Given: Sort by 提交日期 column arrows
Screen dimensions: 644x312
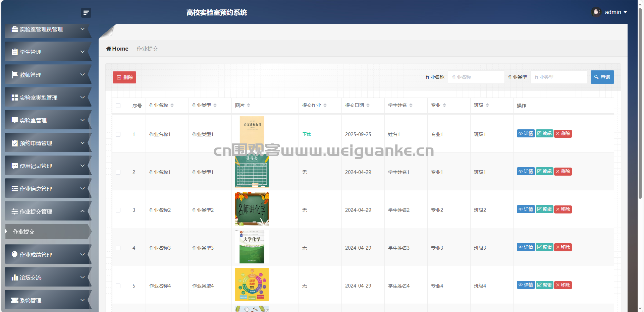Looking at the screenshot, I should coord(368,105).
